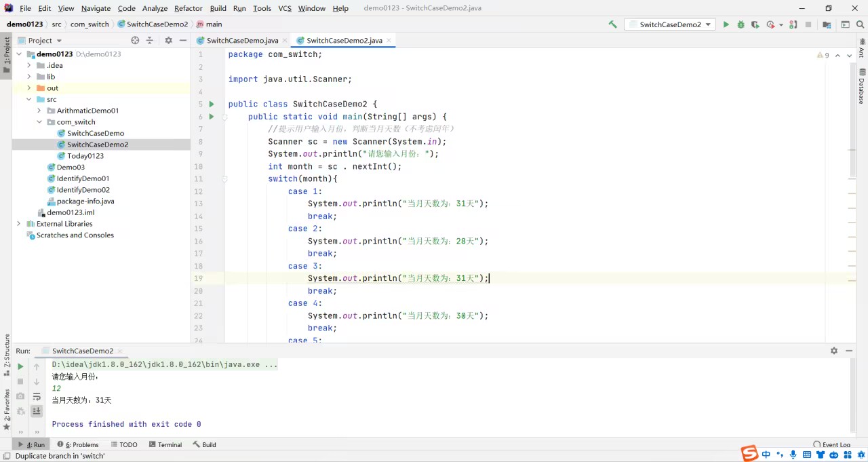Hide the Project tool window

(183, 41)
